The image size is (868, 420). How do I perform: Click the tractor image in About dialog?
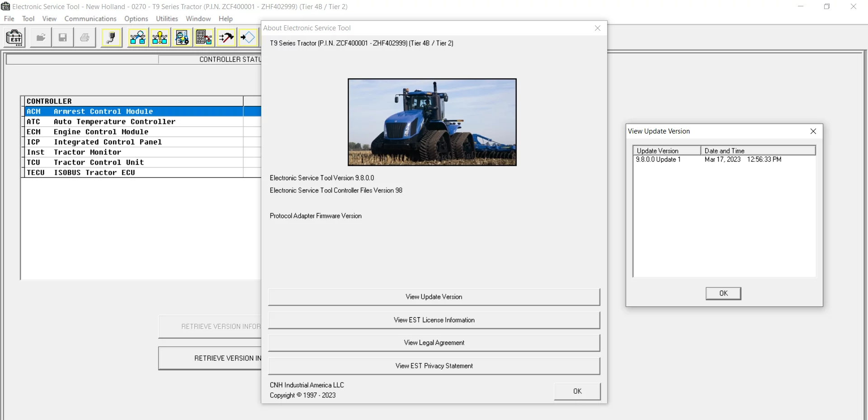click(432, 122)
